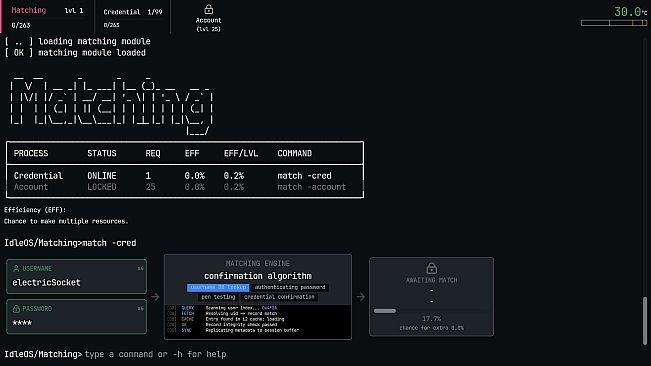Click the temperature gauge bar under 30.0°c
The width and height of the screenshot is (651, 366).
click(x=614, y=23)
